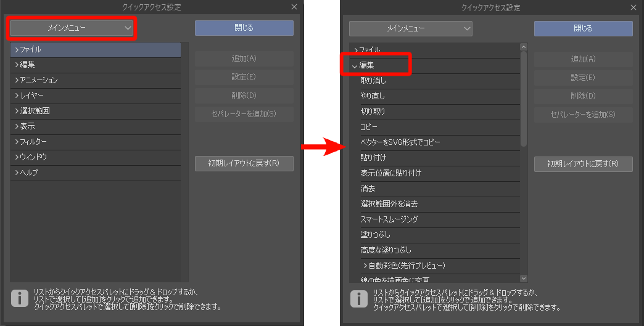Image resolution: width=644 pixels, height=326 pixels.
Task: Click the scroll up arrow of the command list
Action: [524, 47]
